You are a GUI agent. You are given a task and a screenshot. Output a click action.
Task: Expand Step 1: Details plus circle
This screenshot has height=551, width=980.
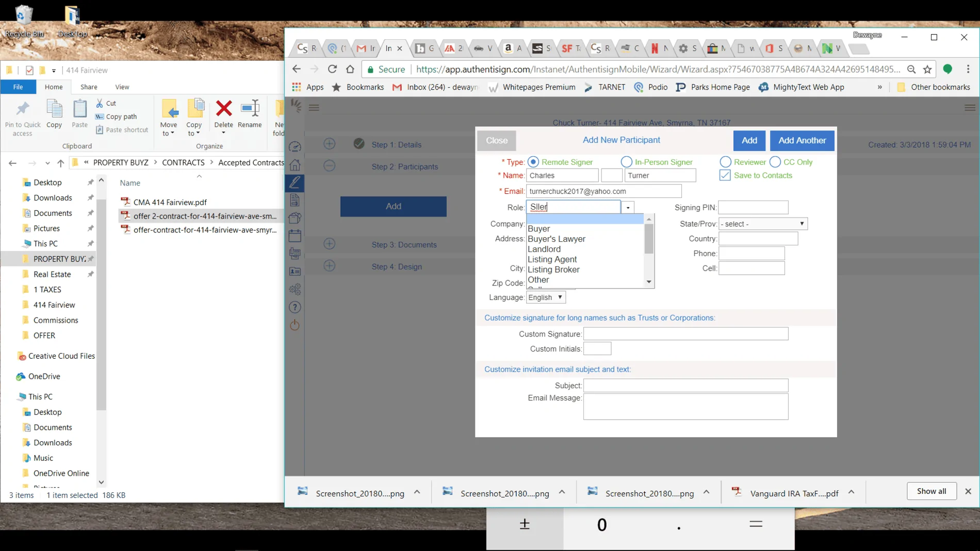330,144
